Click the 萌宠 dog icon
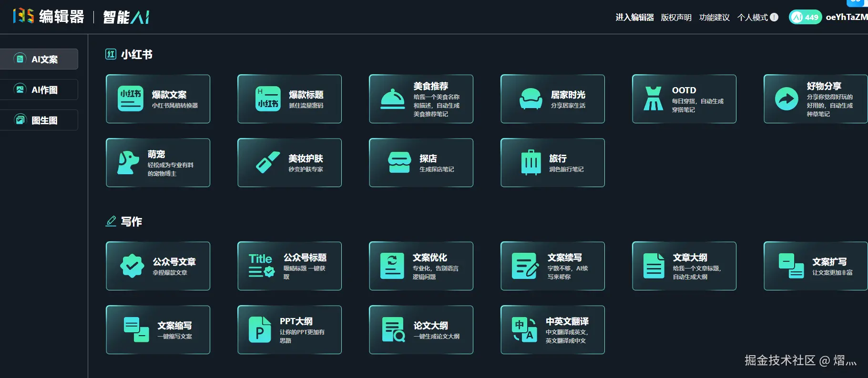This screenshot has width=868, height=378. (x=128, y=163)
